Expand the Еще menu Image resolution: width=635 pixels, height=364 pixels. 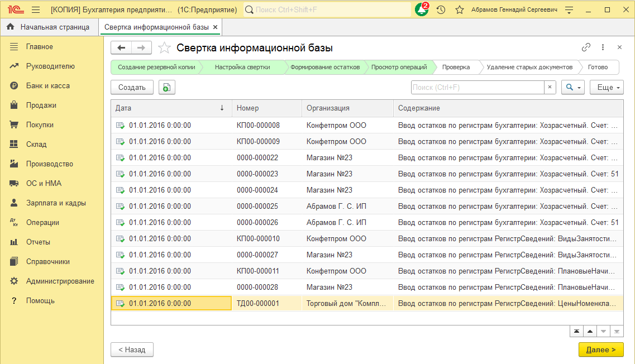(607, 88)
